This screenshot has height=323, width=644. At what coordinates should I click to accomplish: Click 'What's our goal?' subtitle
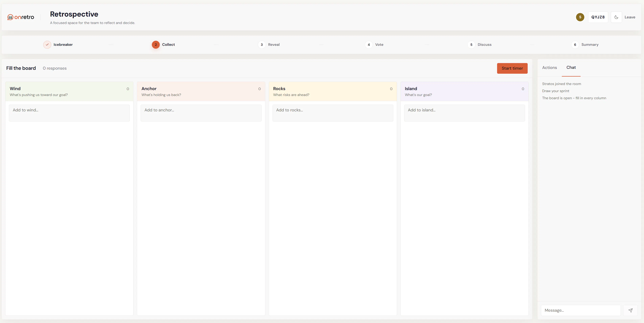418,95
